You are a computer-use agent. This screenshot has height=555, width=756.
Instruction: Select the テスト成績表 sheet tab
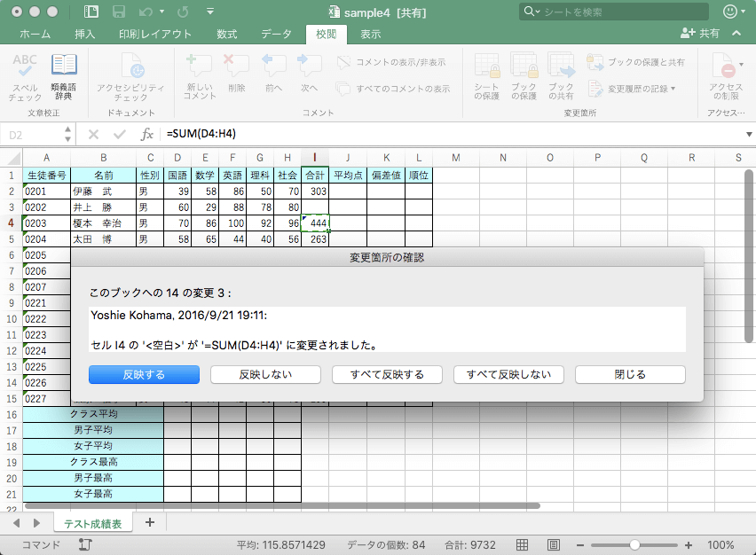(93, 524)
